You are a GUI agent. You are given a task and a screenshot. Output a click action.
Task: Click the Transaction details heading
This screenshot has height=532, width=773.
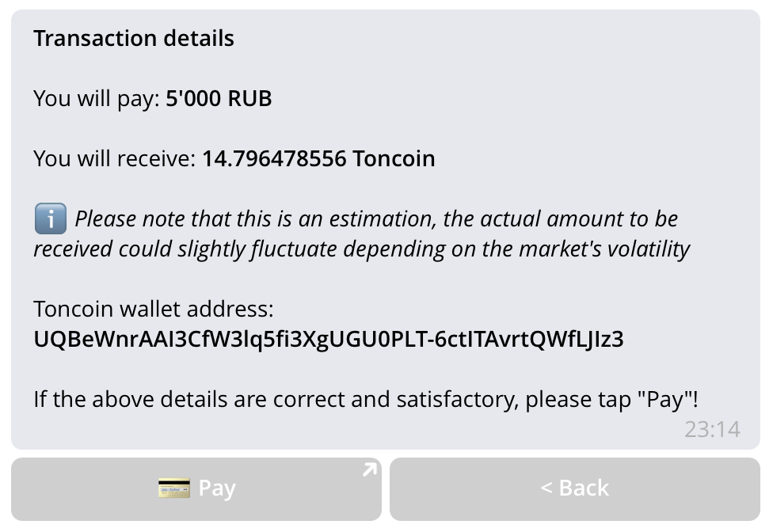(x=134, y=39)
